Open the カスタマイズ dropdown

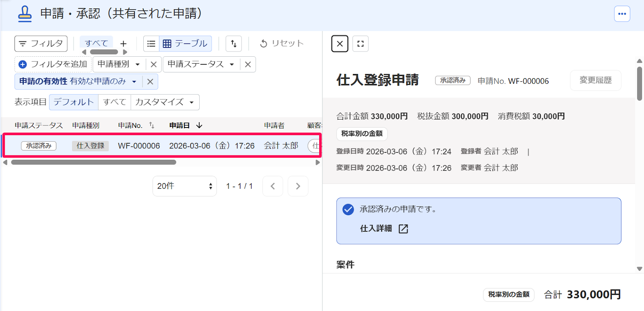coord(165,102)
